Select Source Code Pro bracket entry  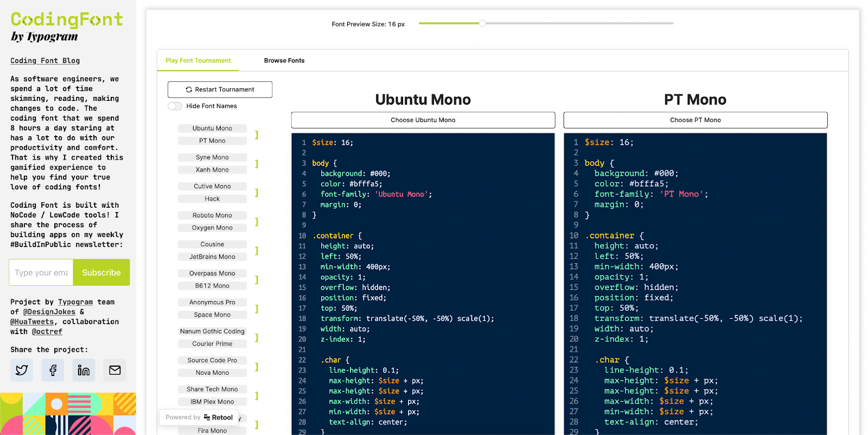[x=212, y=361]
